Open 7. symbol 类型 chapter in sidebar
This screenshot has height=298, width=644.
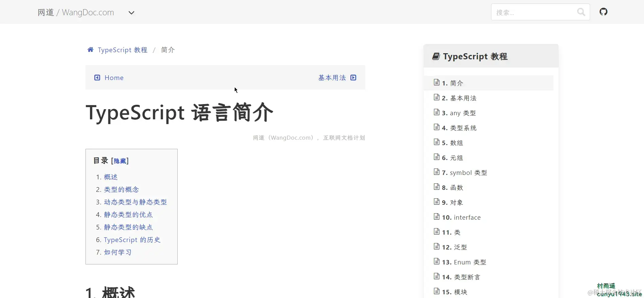pos(488,172)
